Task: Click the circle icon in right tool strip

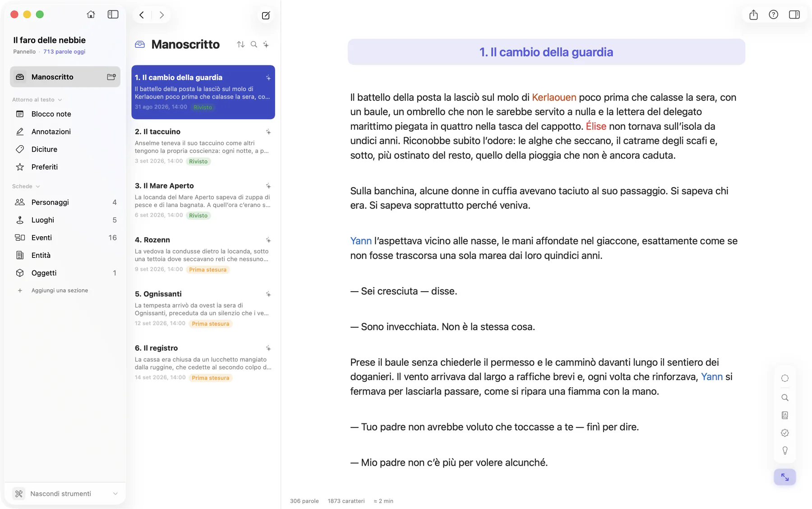Action: tap(785, 378)
